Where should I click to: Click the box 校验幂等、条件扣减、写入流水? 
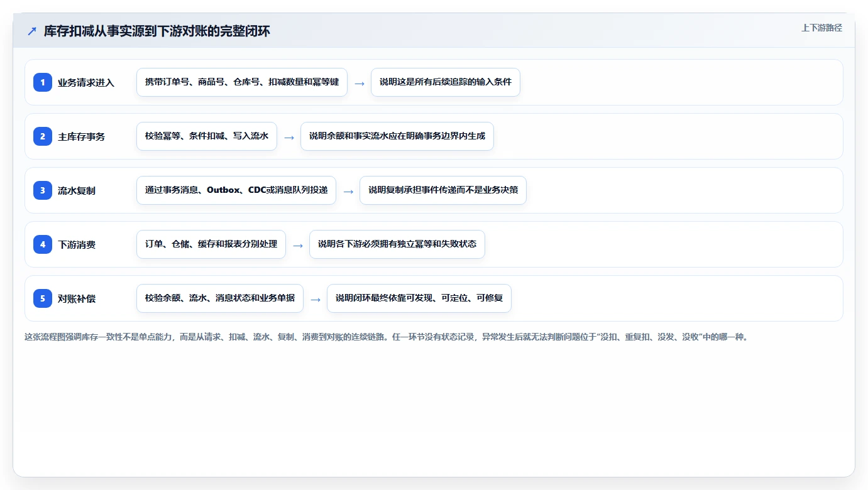(x=207, y=136)
